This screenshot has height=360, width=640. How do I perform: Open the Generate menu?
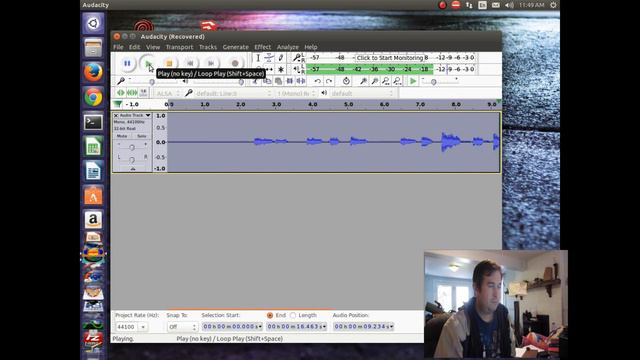[x=236, y=47]
